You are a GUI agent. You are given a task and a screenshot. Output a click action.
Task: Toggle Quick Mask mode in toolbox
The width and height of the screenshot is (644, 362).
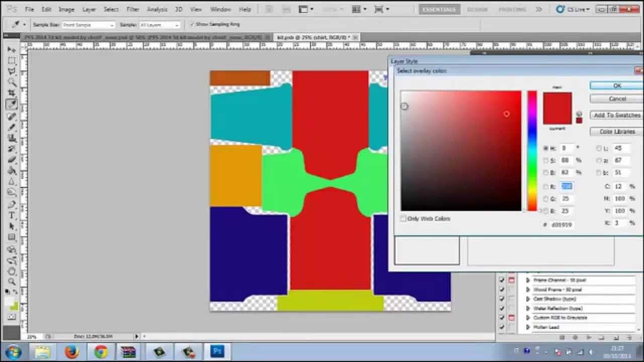[x=12, y=317]
